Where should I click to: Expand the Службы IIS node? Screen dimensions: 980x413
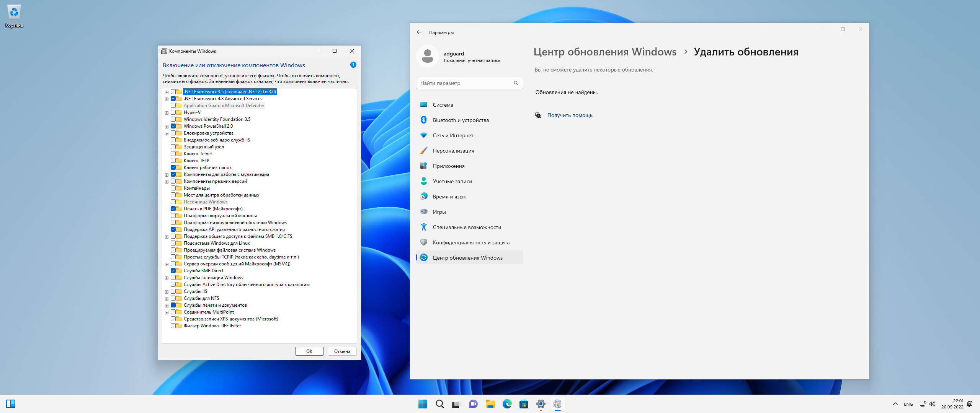167,292
